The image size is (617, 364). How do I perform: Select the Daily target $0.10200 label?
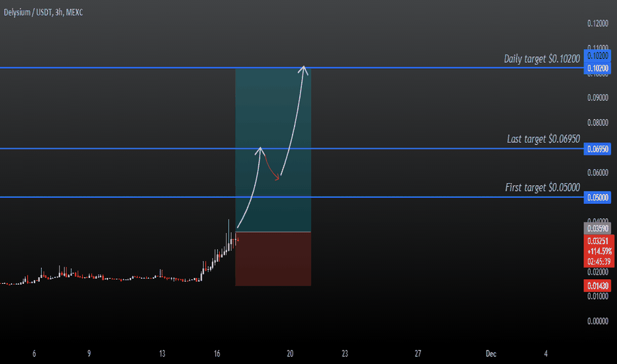click(542, 59)
